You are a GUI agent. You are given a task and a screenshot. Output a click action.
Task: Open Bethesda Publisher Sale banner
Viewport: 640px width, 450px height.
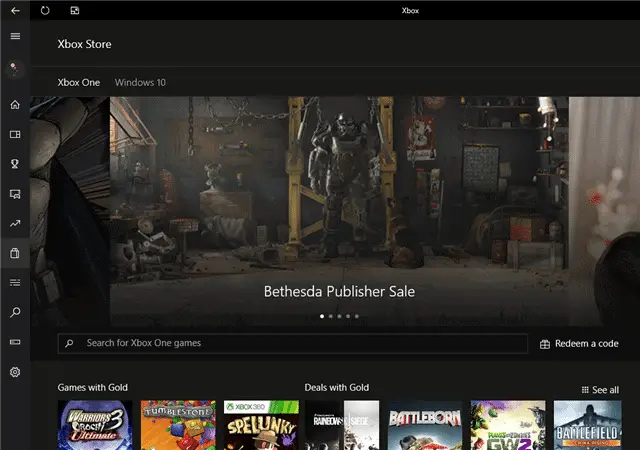(x=339, y=211)
